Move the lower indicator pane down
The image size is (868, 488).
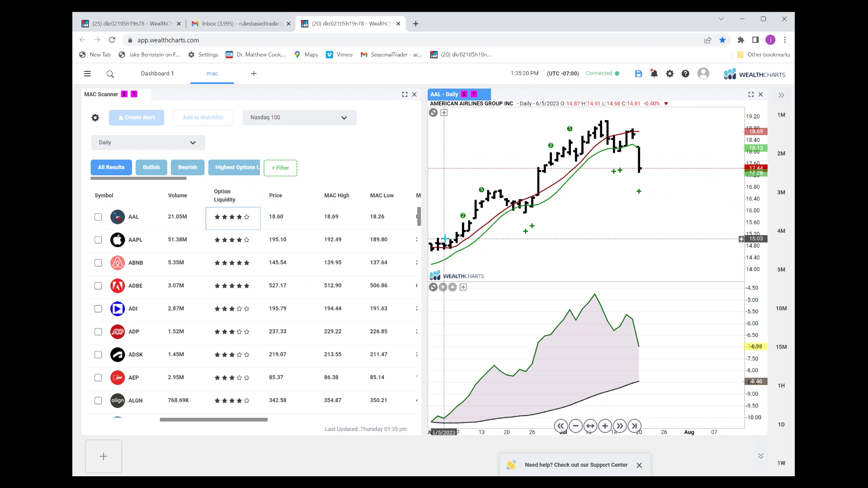[x=443, y=287]
